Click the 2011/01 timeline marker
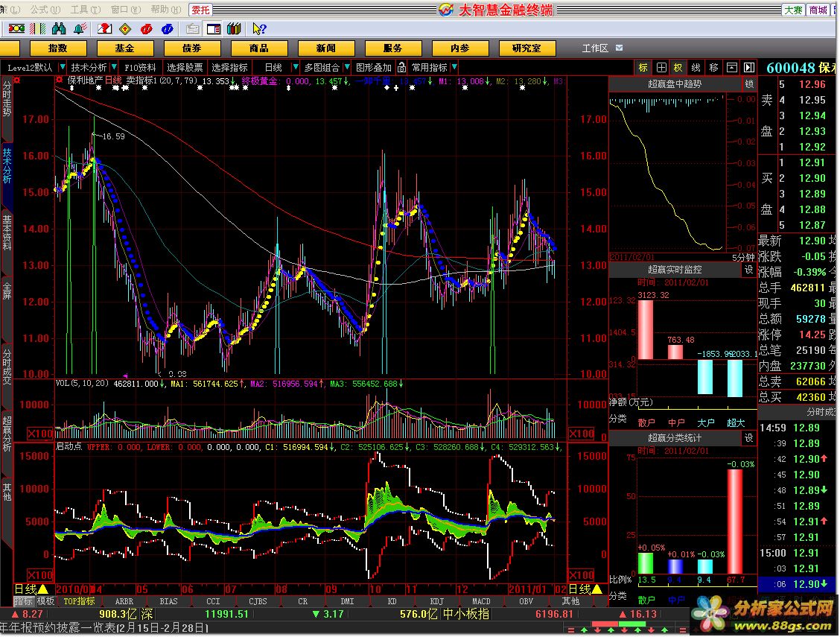 point(526,589)
